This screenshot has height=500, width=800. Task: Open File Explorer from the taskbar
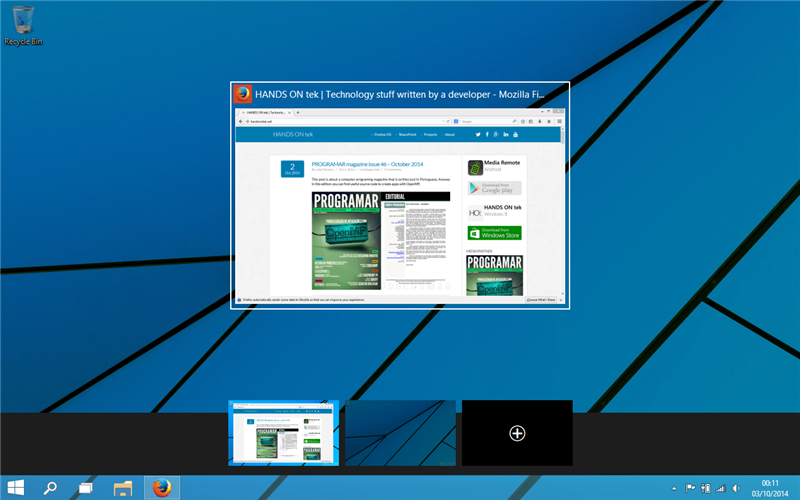pyautogui.click(x=123, y=488)
